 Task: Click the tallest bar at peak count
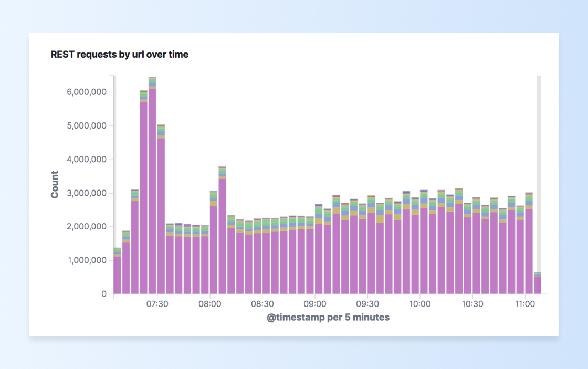click(152, 185)
